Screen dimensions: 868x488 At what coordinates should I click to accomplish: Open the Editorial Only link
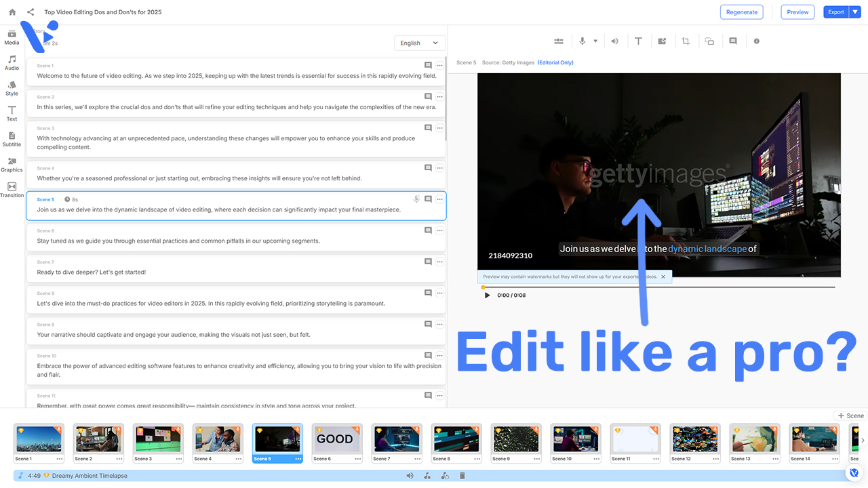point(555,62)
